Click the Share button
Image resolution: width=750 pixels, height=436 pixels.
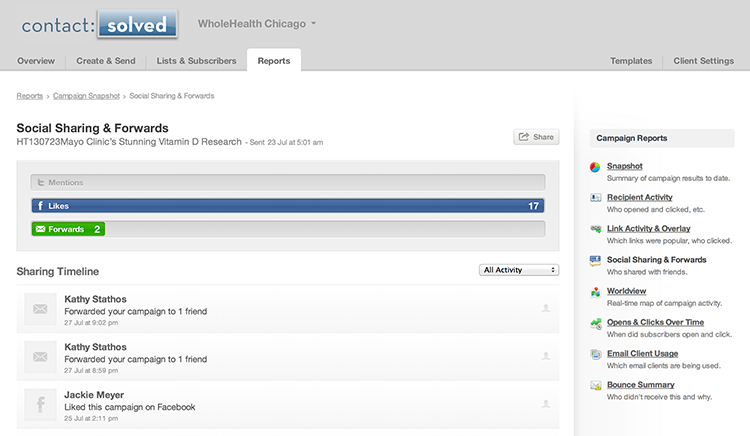(536, 137)
